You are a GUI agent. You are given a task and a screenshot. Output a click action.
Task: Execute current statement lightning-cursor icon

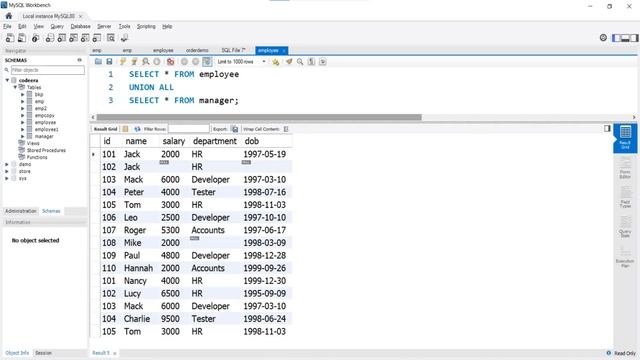coord(134,62)
